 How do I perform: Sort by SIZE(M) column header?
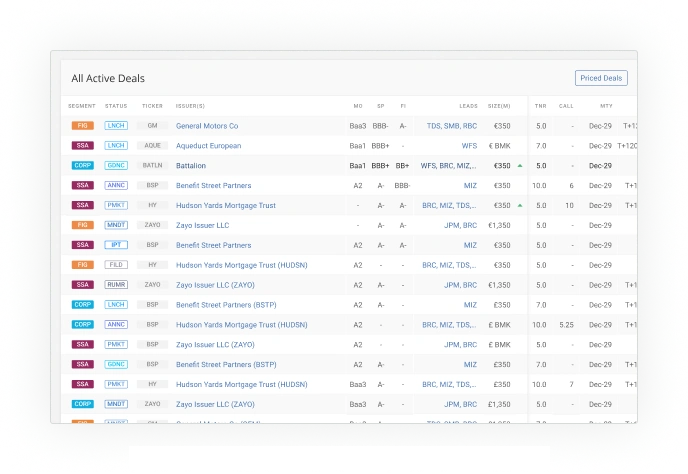[499, 106]
